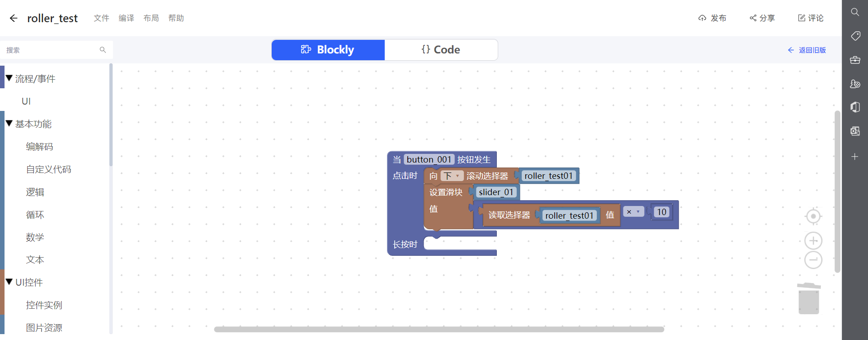The image size is (868, 340).
Task: Switch to the Code tab
Action: click(441, 50)
